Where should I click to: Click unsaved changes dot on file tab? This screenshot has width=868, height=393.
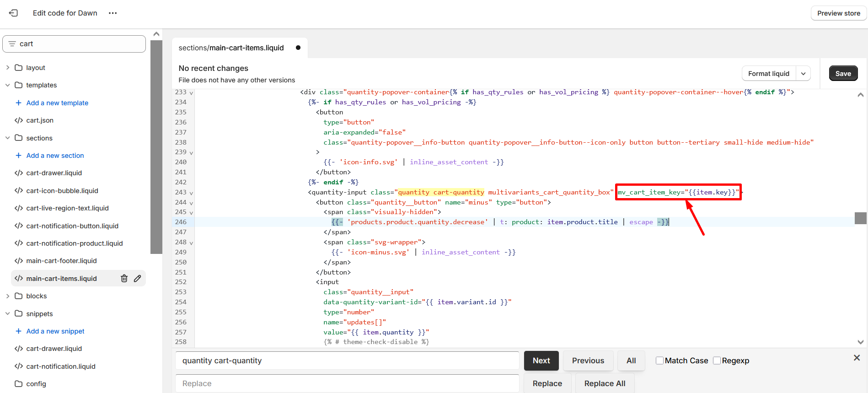pos(298,48)
